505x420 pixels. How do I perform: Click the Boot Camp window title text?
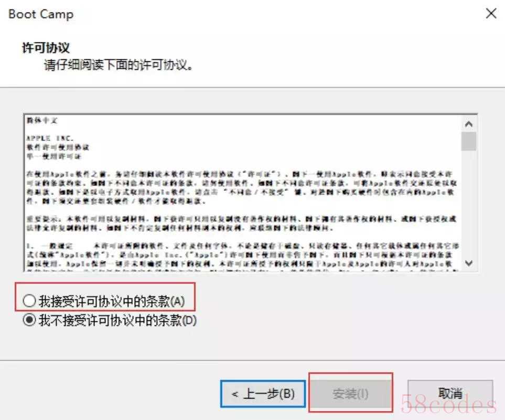click(x=41, y=14)
